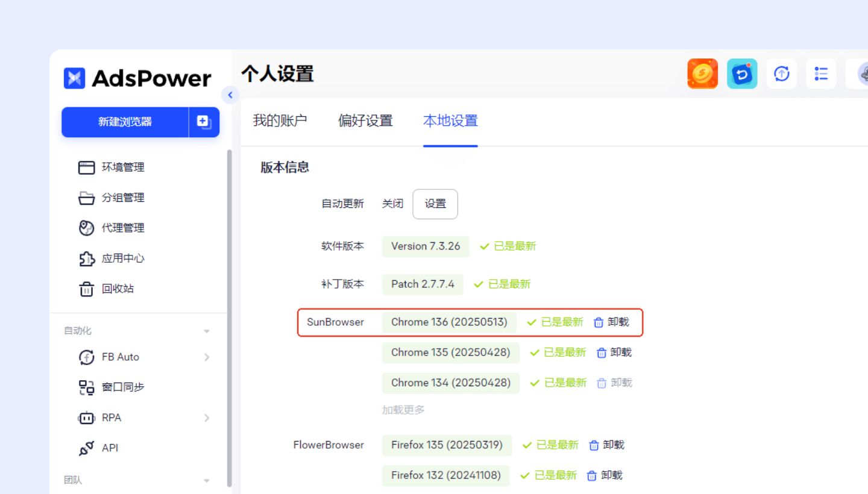Click the blue notification icon with red dot
868x494 pixels.
pyautogui.click(x=742, y=73)
